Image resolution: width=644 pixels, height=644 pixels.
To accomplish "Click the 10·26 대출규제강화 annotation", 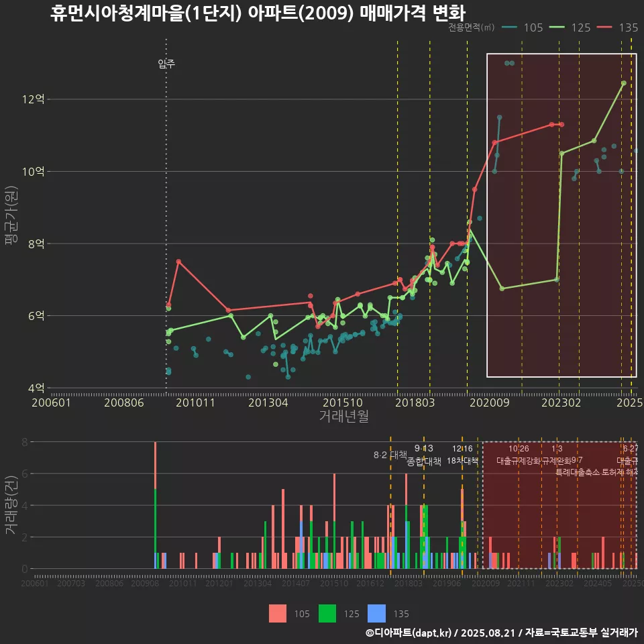I will click(x=519, y=455).
